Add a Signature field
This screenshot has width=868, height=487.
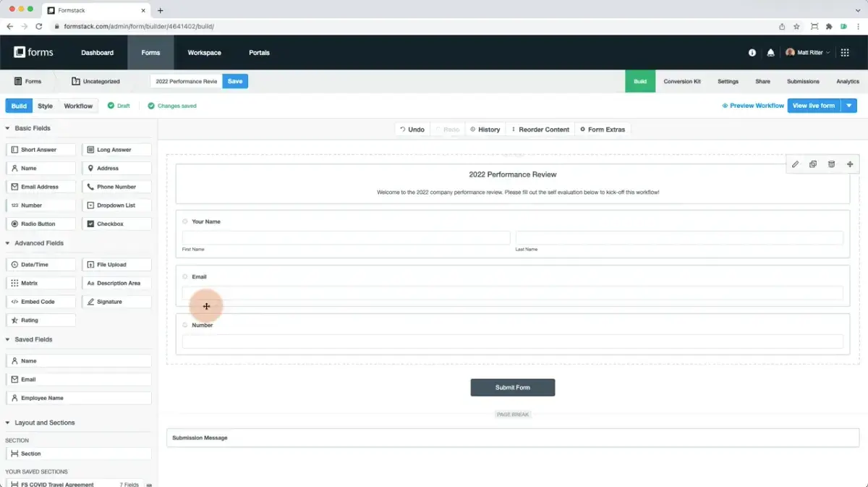coord(116,302)
